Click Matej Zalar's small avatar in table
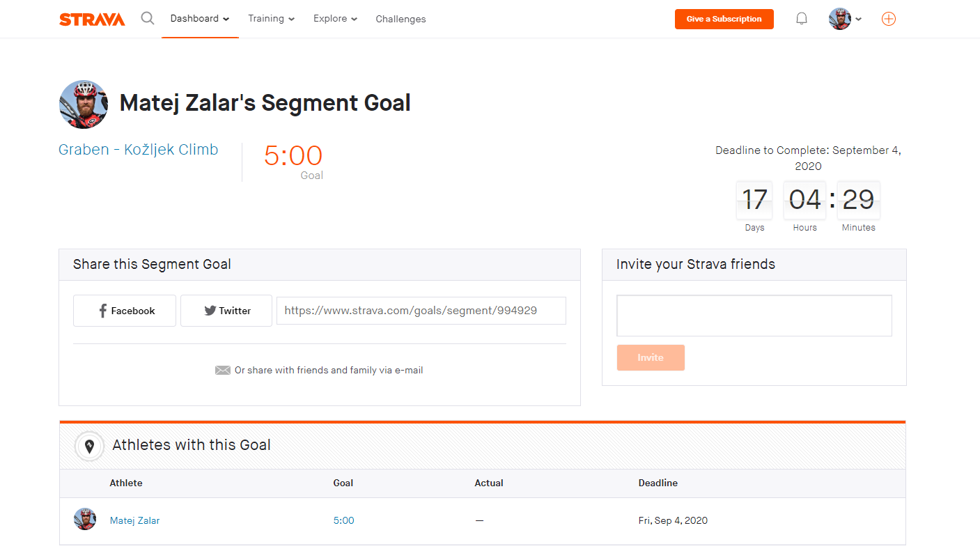This screenshot has width=980, height=551. (x=85, y=520)
